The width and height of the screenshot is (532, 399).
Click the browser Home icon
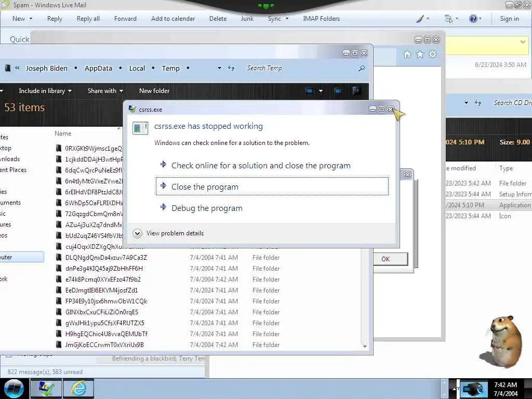pyautogui.click(x=407, y=54)
